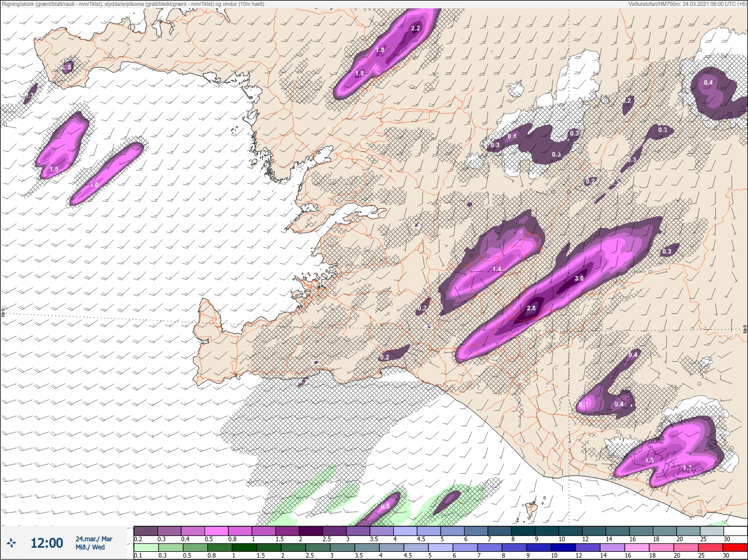The width and height of the screenshot is (748, 560).
Task: Click the date label '24.mar./ Mar'
Action: [x=94, y=539]
